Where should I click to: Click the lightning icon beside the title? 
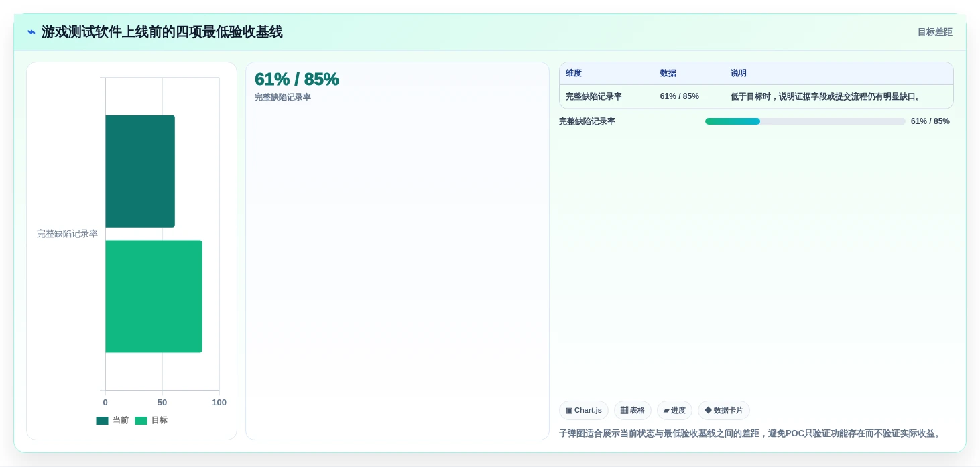click(31, 32)
